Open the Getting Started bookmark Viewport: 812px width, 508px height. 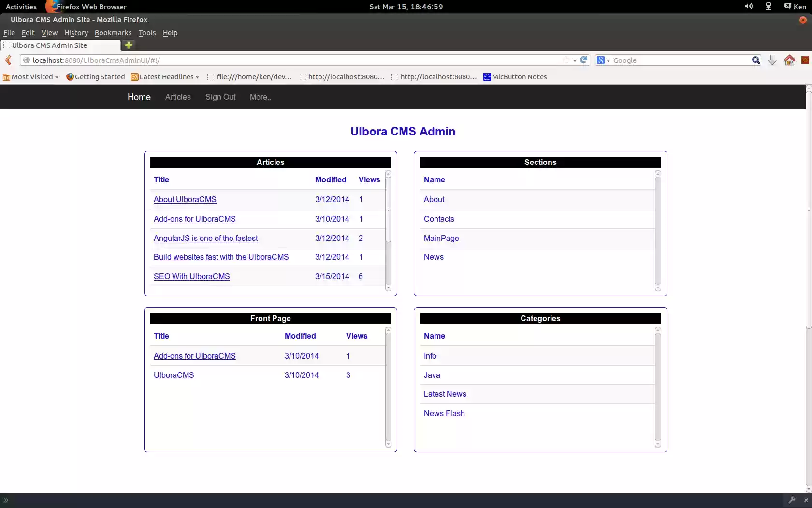pyautogui.click(x=96, y=76)
